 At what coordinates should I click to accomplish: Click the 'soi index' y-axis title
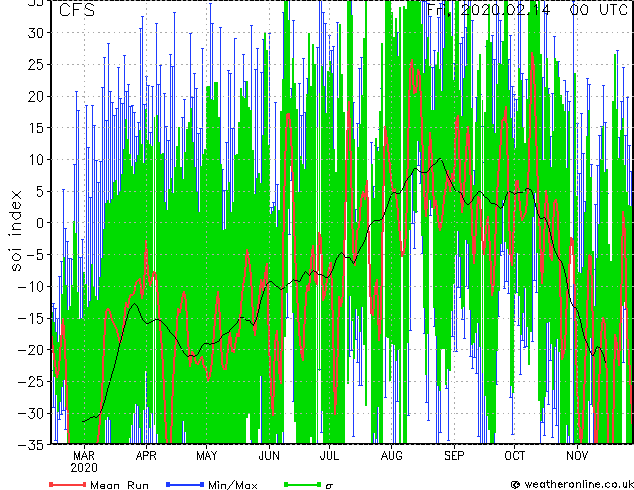coord(16,231)
